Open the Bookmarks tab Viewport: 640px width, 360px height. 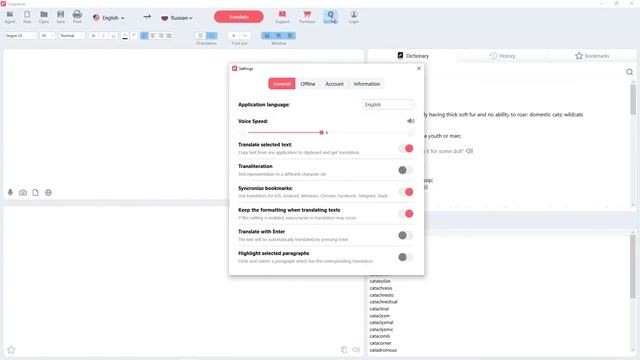click(592, 56)
